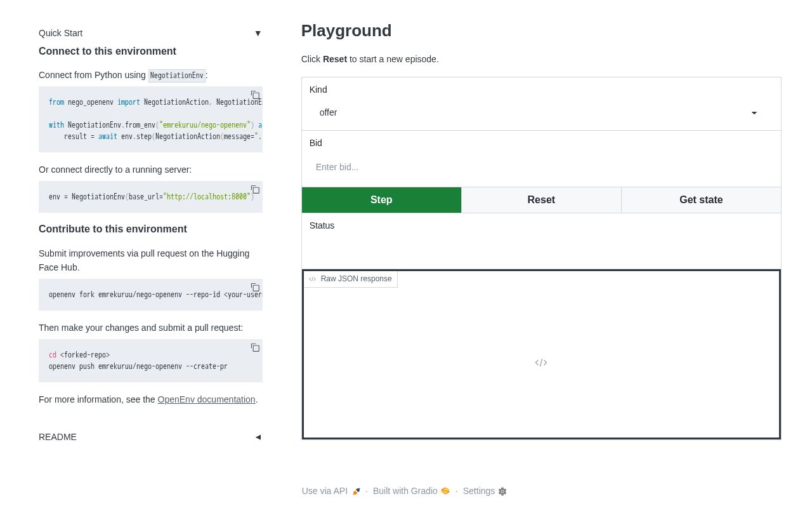
Task: Click the Get state button
Action: [701, 200]
